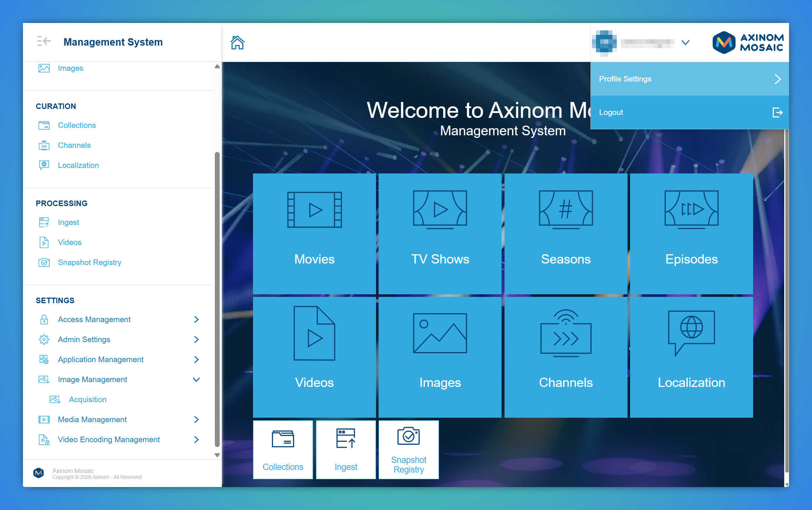812x510 pixels.
Task: Open the Videos tile on the dashboard
Action: [315, 357]
